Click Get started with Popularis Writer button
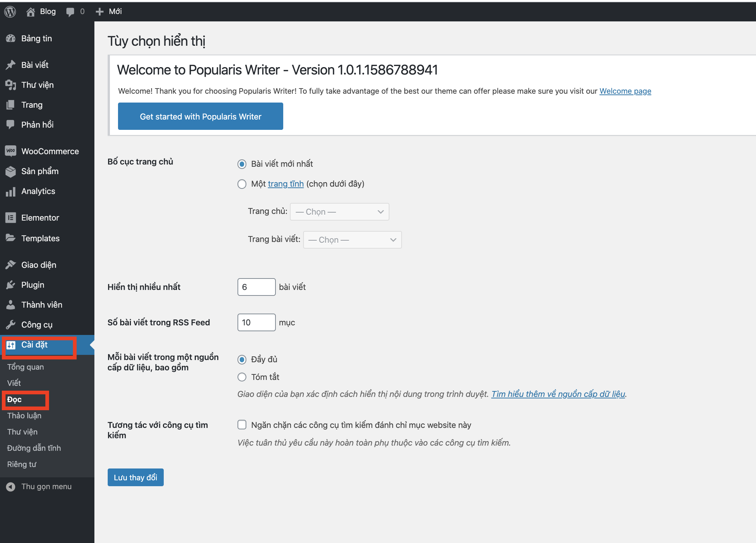Viewport: 756px width, 543px height. [x=200, y=116]
